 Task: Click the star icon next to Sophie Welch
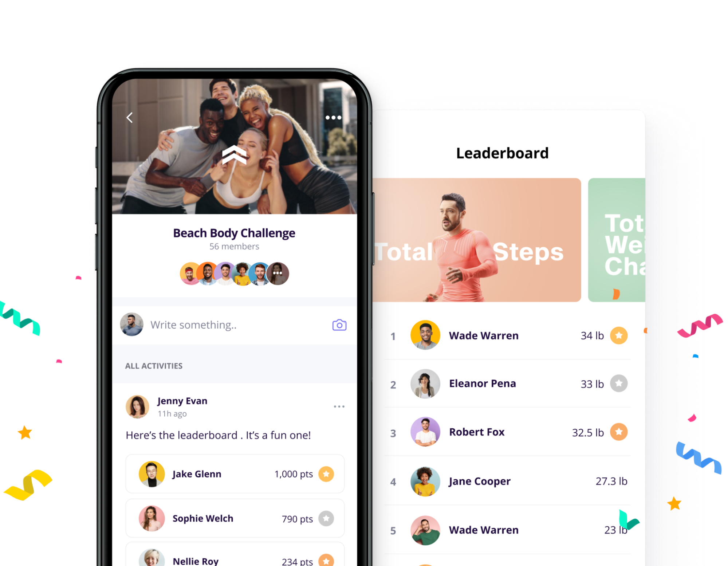tap(327, 518)
